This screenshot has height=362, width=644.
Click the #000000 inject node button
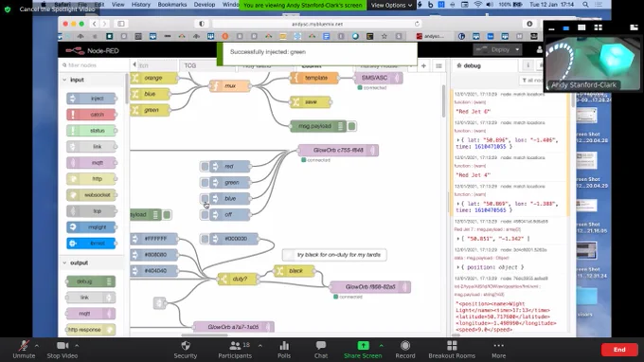(205, 239)
